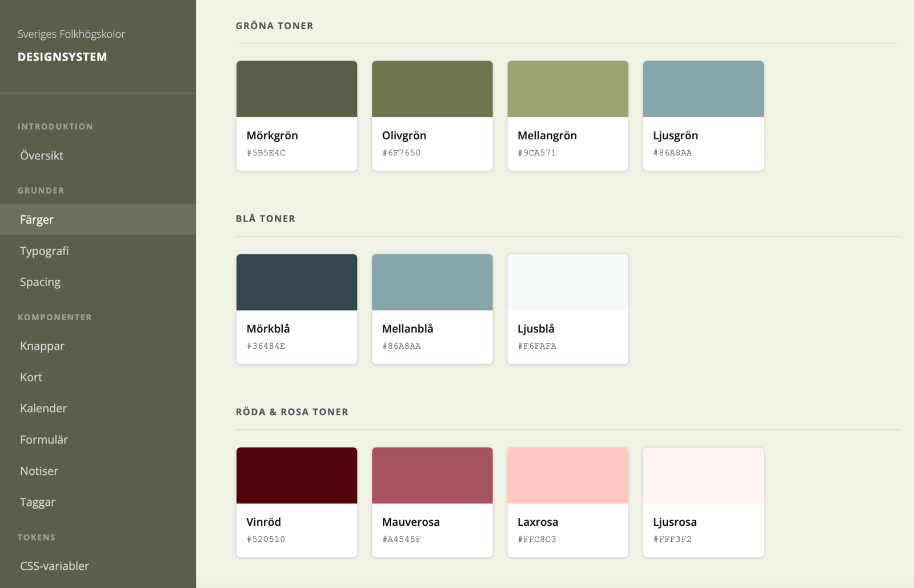Image resolution: width=914 pixels, height=588 pixels.
Task: Select the Olivgrön color swatch
Action: (x=432, y=89)
